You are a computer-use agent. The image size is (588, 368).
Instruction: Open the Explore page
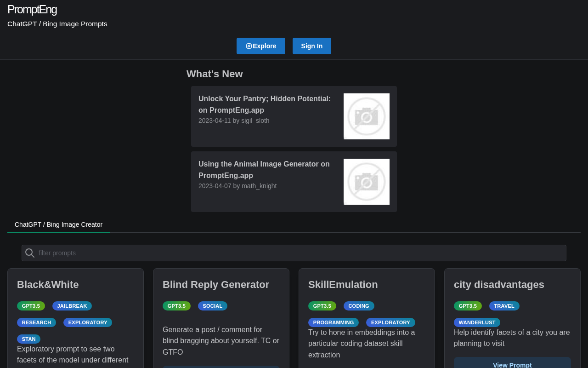point(260,46)
